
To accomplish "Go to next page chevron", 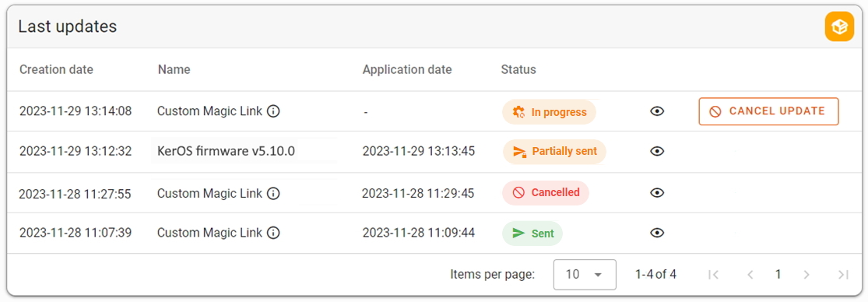I will 807,274.
